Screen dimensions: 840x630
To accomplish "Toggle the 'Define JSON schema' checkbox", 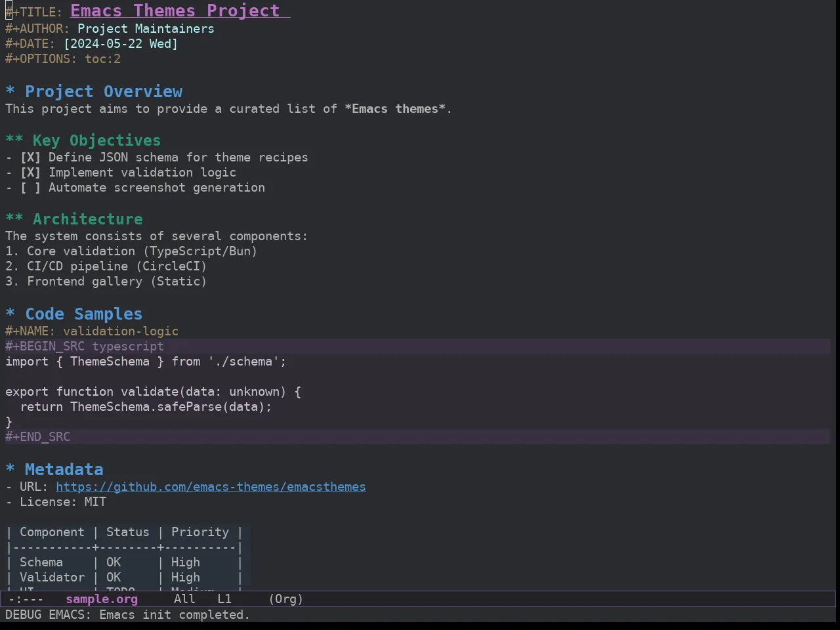I will pos(30,157).
